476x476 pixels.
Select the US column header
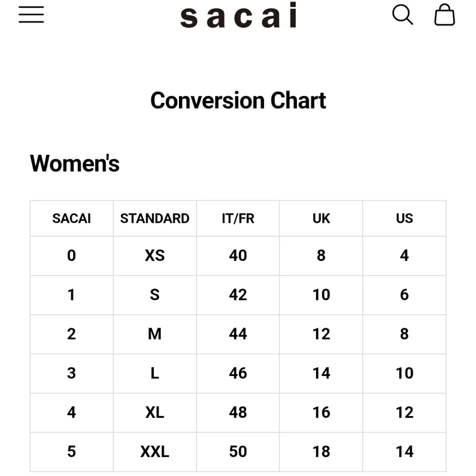[x=404, y=218]
